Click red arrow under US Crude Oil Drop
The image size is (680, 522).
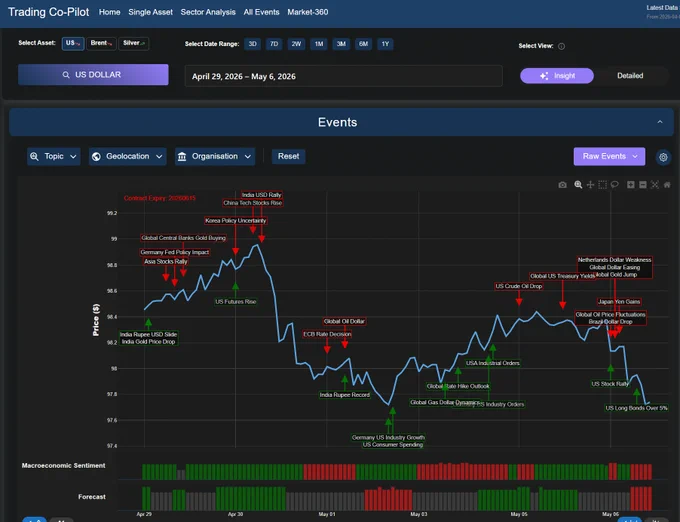click(x=519, y=302)
